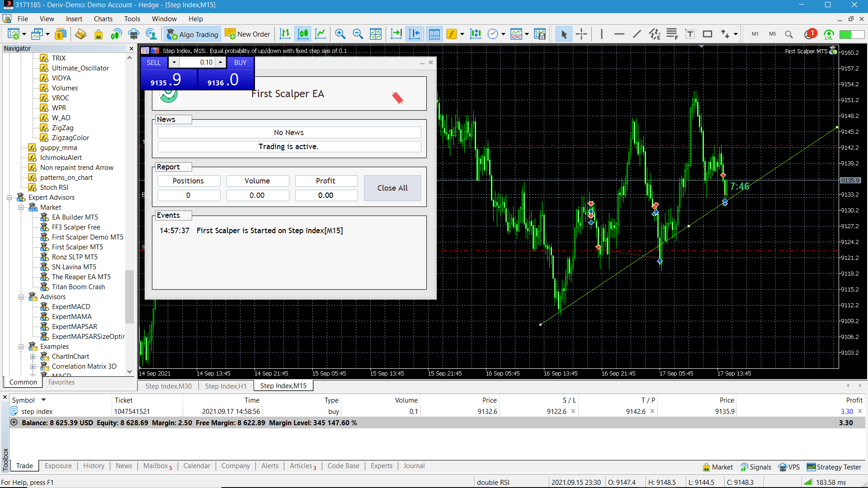Select First Scalper MT5 in Navigator
This screenshot has width=868, height=488.
77,247
